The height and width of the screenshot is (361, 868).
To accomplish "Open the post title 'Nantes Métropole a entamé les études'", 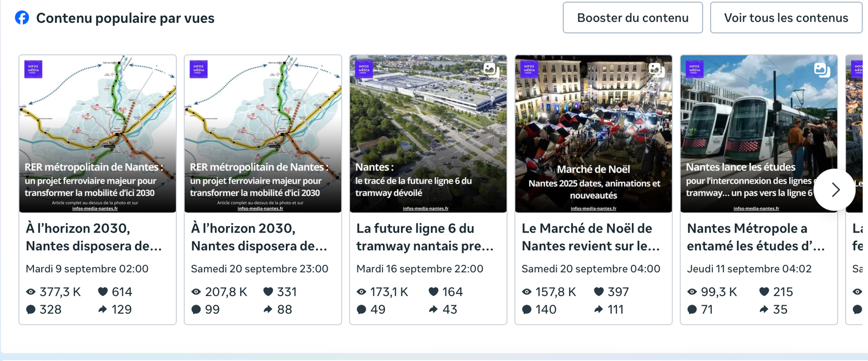I will [755, 237].
